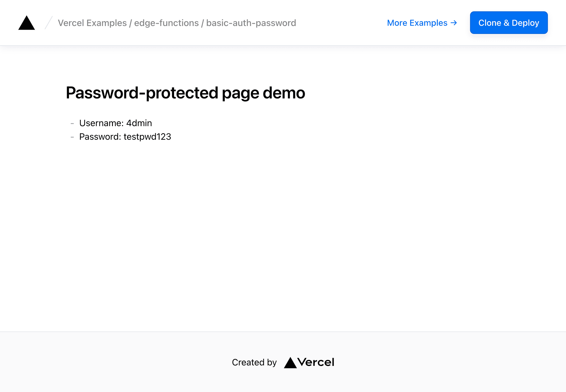The width and height of the screenshot is (566, 392).
Task: Click the dash before Password entry
Action: click(x=72, y=137)
